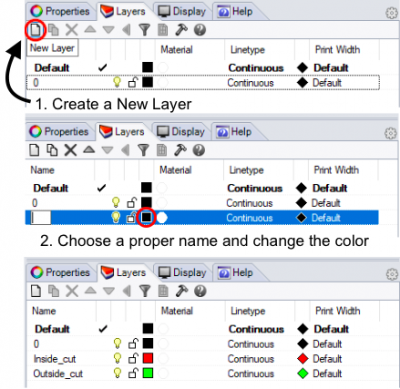Toggle bulb of highlighted new layer in middle panel
The height and width of the screenshot is (389, 400).
click(x=116, y=217)
